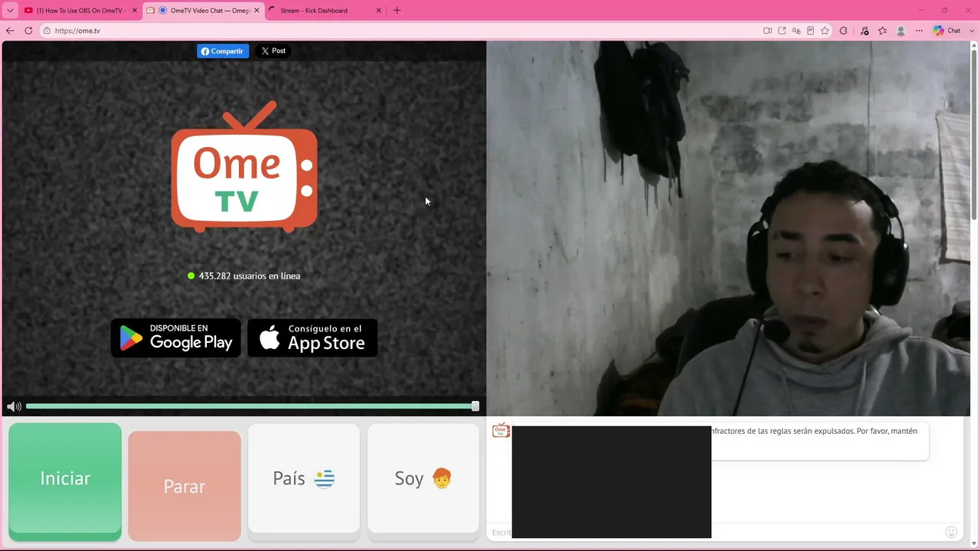Mute the stranger video volume speaker icon

tap(14, 406)
